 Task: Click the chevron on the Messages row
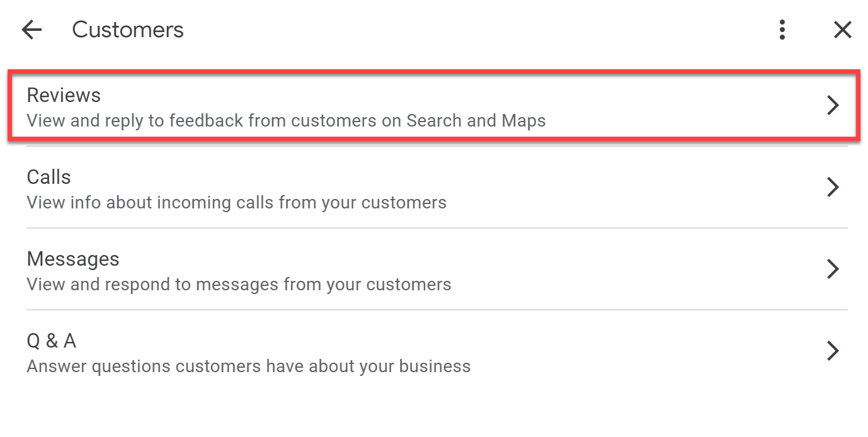(x=833, y=269)
